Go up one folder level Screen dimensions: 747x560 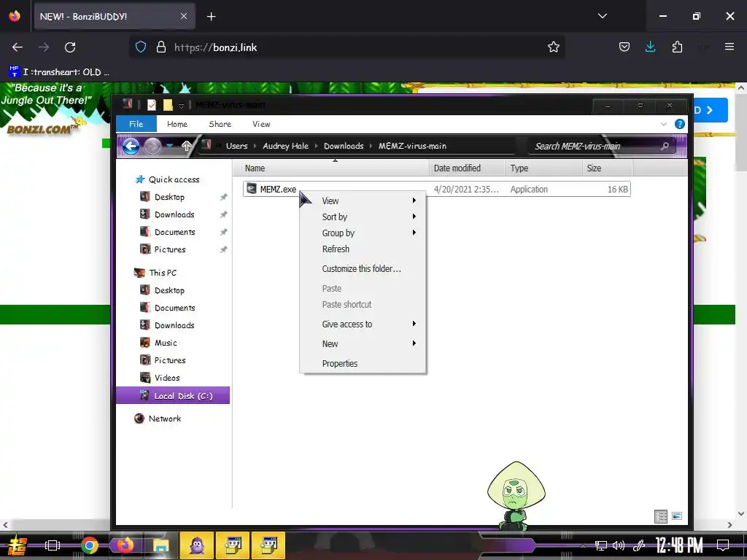pos(186,146)
